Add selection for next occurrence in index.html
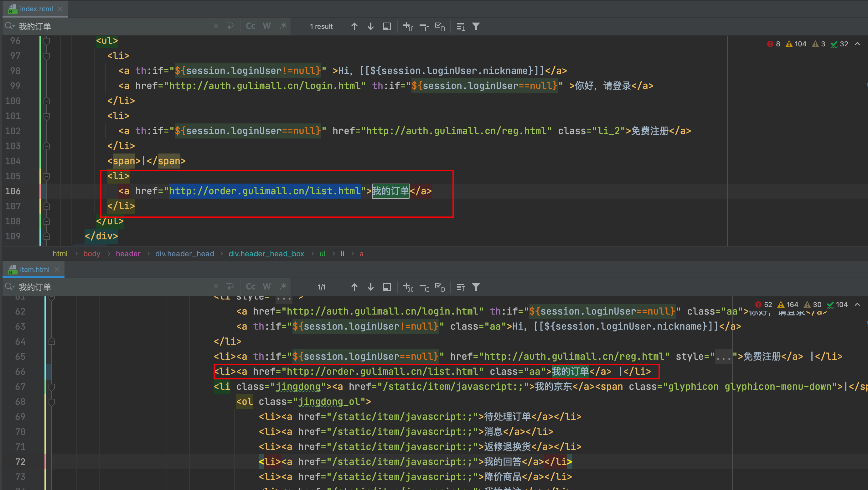 [x=408, y=26]
